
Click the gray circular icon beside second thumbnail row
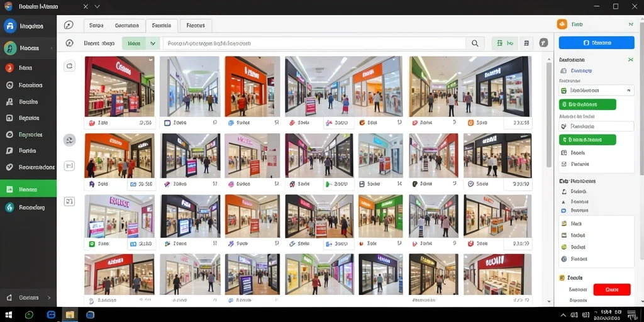(69, 140)
